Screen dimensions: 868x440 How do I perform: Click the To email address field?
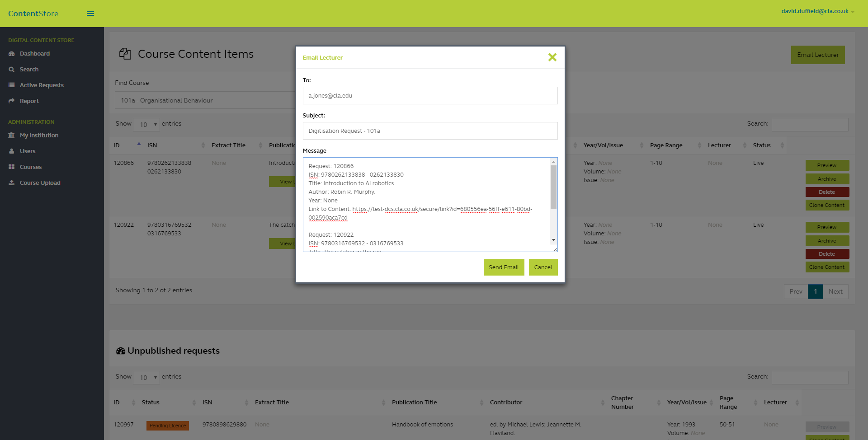pyautogui.click(x=430, y=96)
